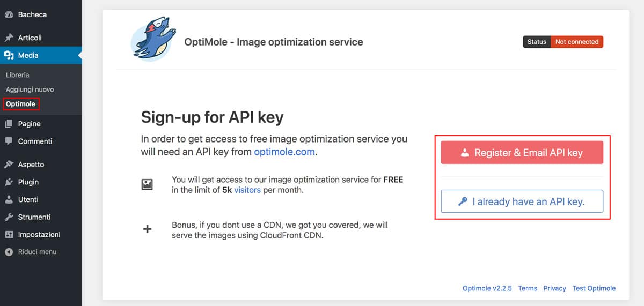644x306 pixels.
Task: Open Aggiungi nuovo under Media
Action: pyautogui.click(x=30, y=89)
